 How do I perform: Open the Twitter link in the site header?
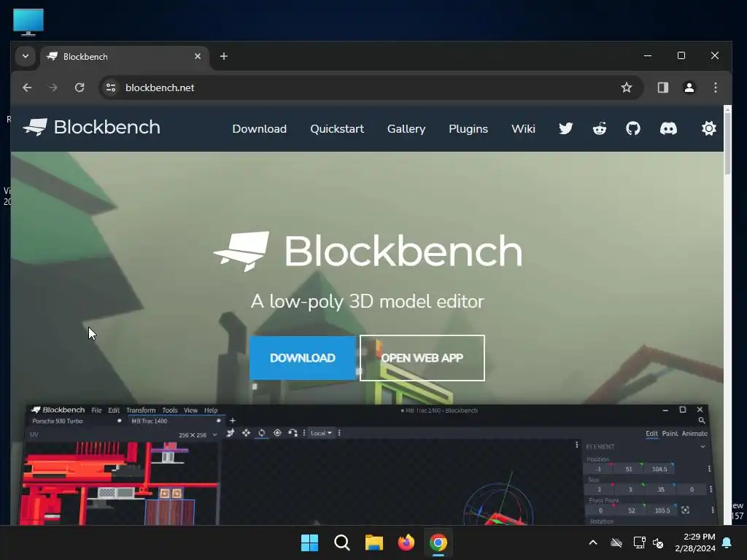[x=565, y=128]
